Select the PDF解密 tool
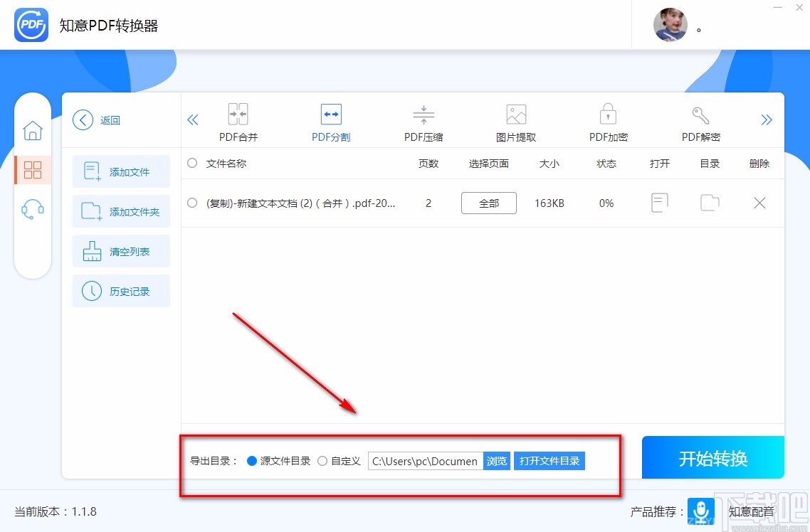810x532 pixels. click(x=700, y=121)
